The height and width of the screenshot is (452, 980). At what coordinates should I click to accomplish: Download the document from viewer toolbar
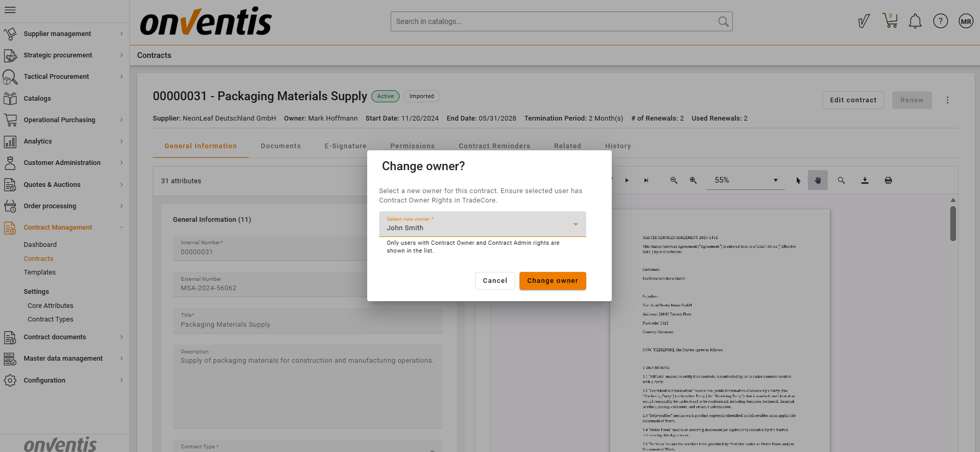coord(865,181)
